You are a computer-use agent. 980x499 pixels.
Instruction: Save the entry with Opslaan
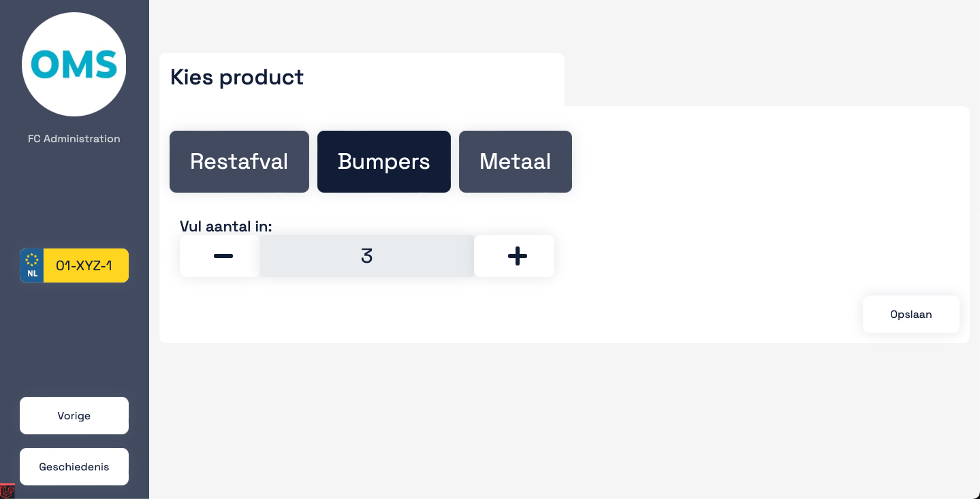tap(911, 314)
